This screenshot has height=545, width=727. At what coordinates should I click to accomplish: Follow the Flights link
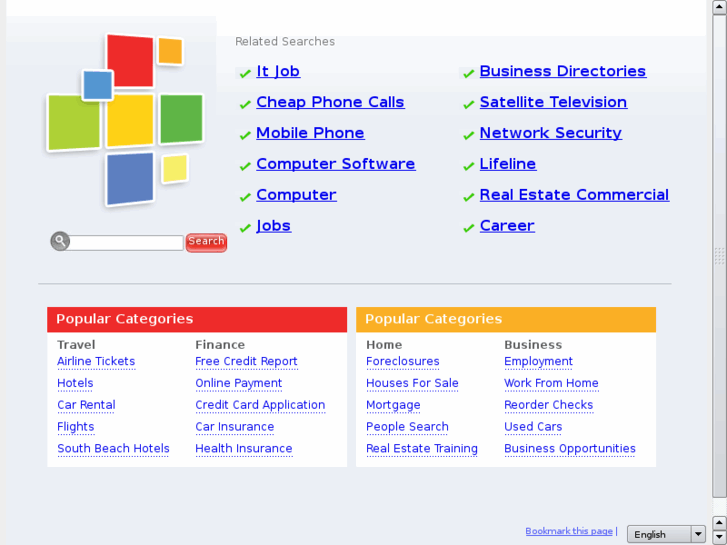[76, 427]
